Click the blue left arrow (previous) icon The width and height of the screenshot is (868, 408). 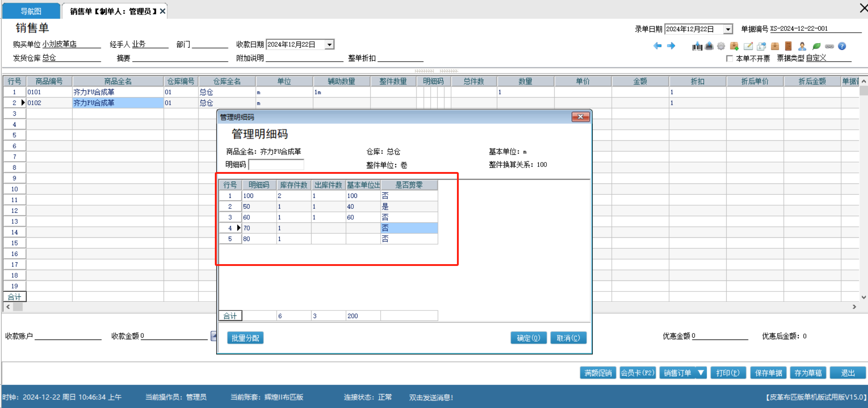point(657,46)
